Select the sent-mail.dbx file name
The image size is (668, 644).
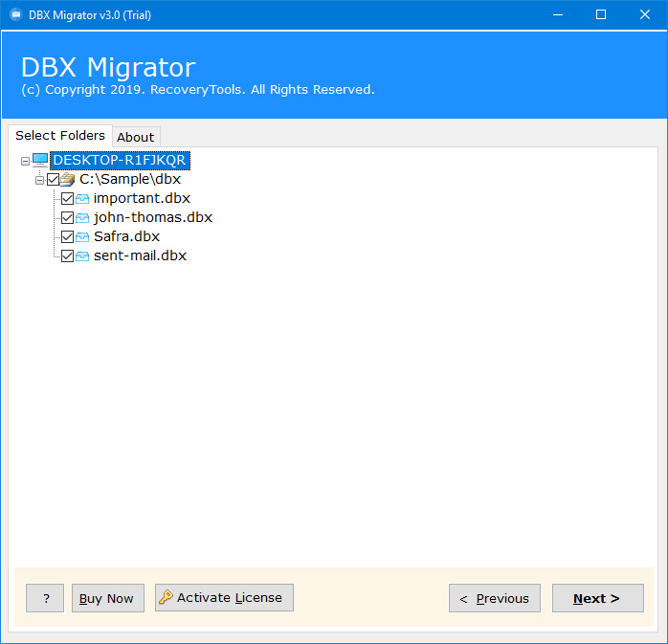point(140,256)
